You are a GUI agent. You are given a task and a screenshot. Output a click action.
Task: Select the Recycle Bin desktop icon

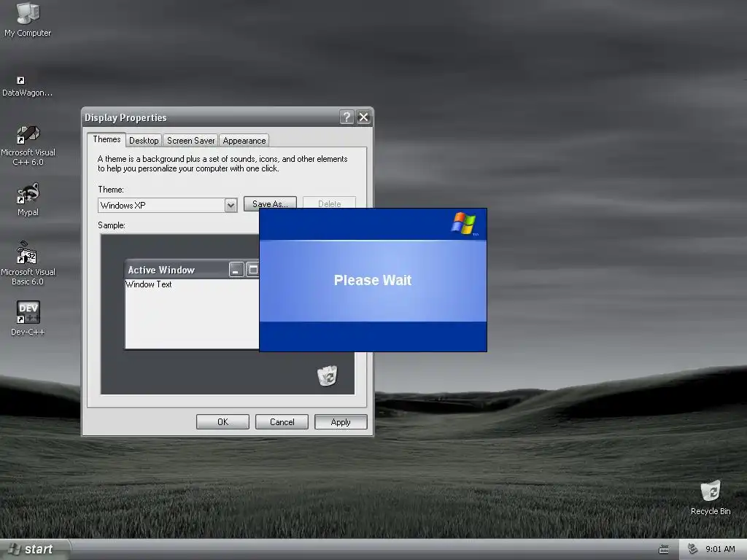pyautogui.click(x=711, y=497)
